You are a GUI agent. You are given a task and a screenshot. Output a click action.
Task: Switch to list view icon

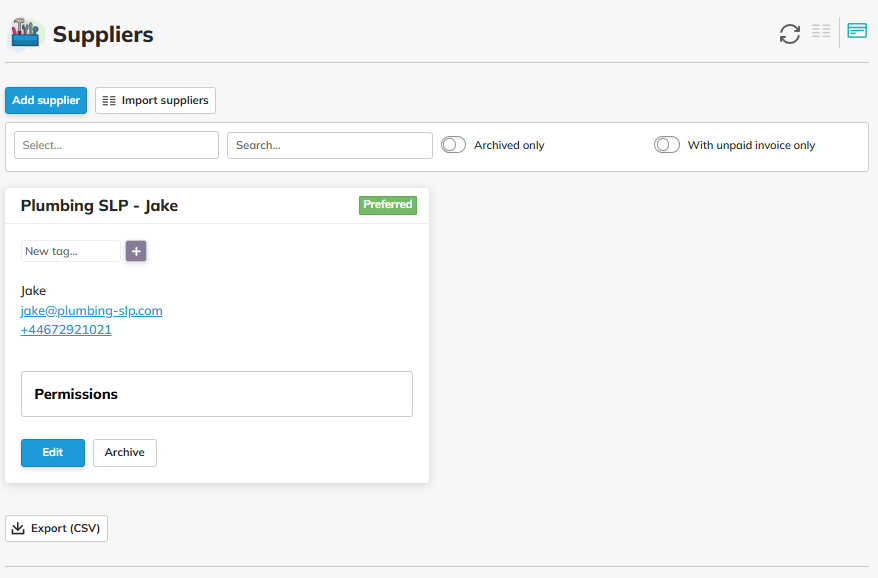(821, 32)
